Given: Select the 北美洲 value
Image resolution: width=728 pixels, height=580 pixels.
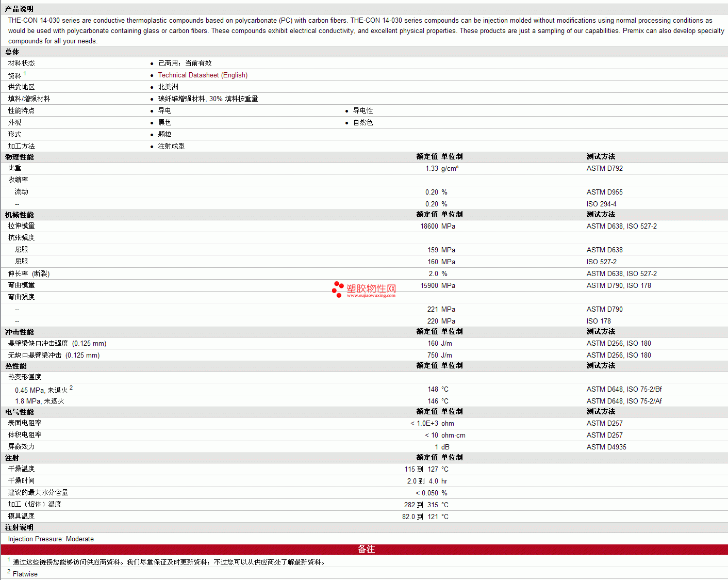Looking at the screenshot, I should (168, 87).
